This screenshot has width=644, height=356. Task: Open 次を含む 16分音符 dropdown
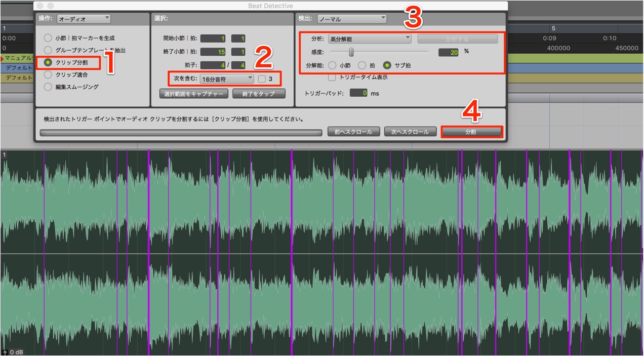tap(227, 79)
